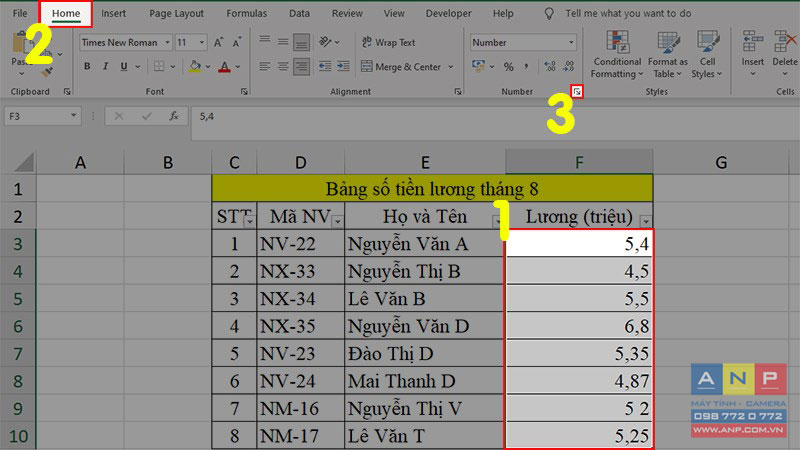Screen dimensions: 800x450
Task: Open the Number group dialog launcher
Action: pyautogui.click(x=577, y=91)
